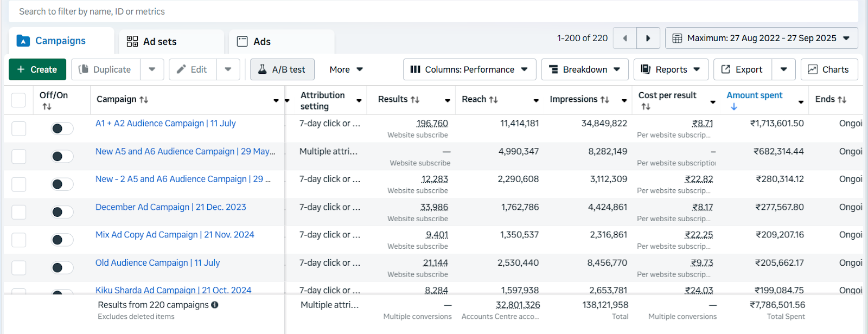Viewport: 868px width, 334px height.
Task: Select all campaigns with header checkbox
Action: pyautogui.click(x=18, y=100)
